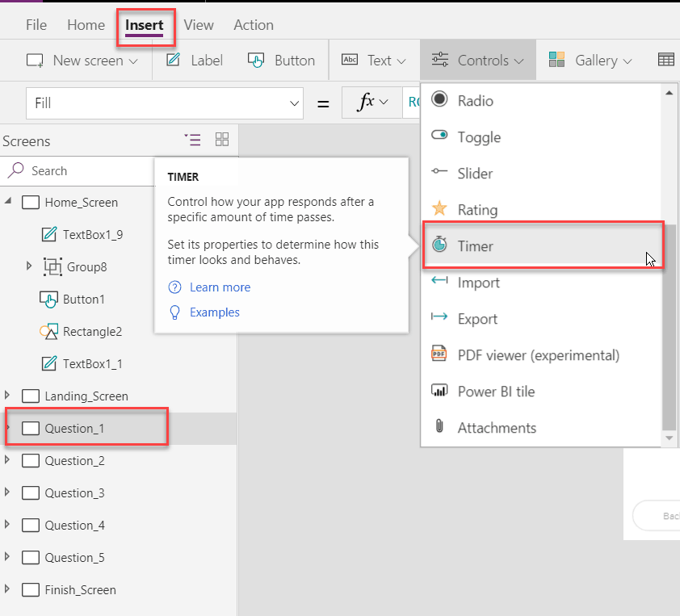Expand the Question_4 node

(x=7, y=524)
